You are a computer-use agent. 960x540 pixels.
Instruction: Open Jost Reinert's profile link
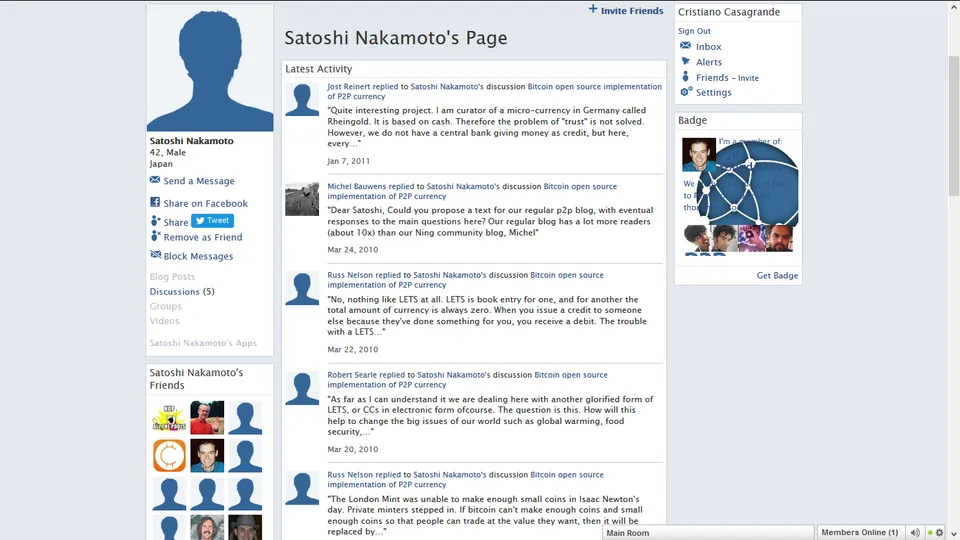pyautogui.click(x=348, y=86)
